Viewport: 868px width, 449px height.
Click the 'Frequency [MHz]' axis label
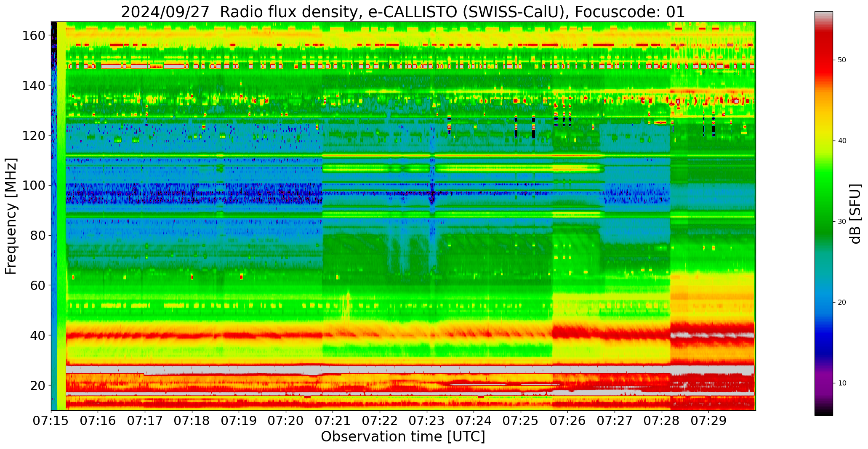[x=11, y=216]
